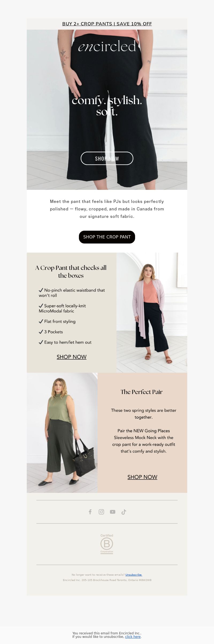The height and width of the screenshot is (644, 214).
Task: Open the Facebook social icon
Action: (90, 512)
